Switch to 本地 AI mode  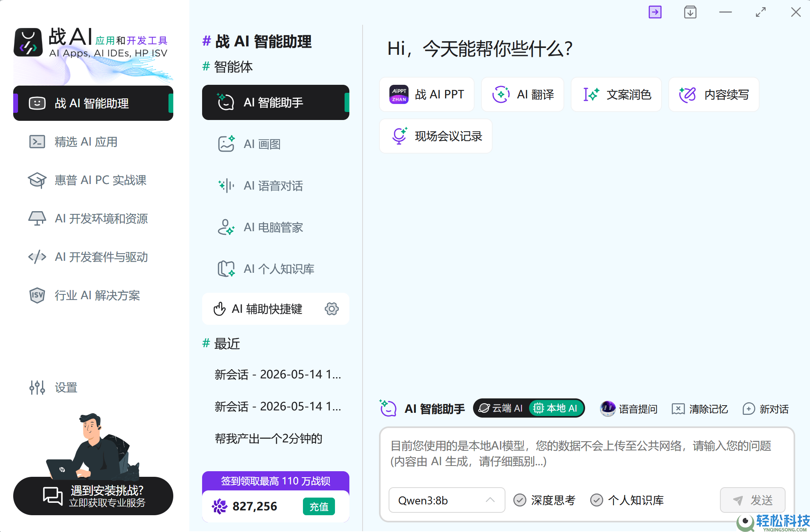(555, 408)
